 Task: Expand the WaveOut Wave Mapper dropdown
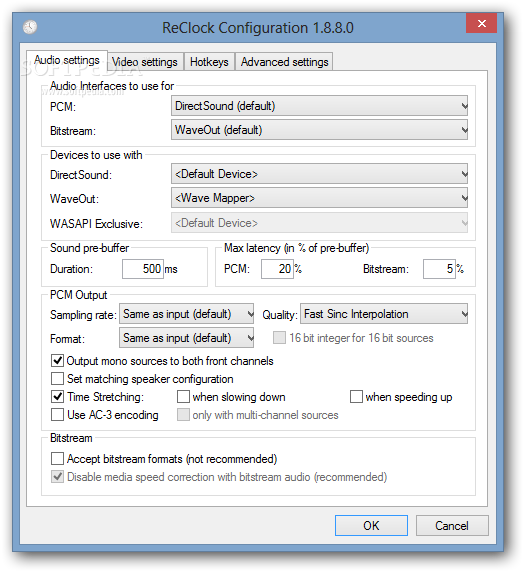point(319,198)
